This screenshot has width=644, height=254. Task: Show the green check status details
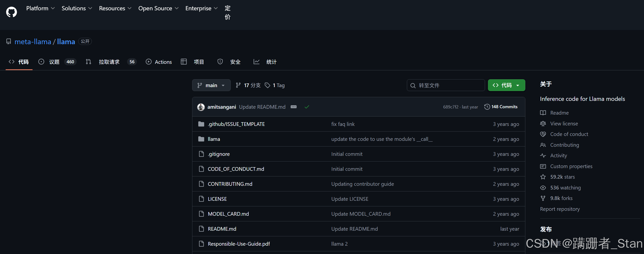[307, 107]
